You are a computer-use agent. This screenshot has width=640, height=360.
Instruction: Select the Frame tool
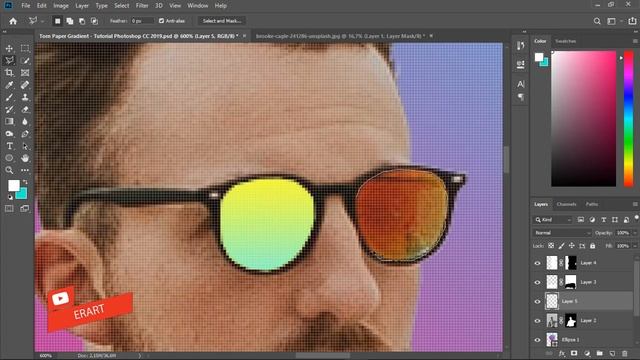[25, 73]
